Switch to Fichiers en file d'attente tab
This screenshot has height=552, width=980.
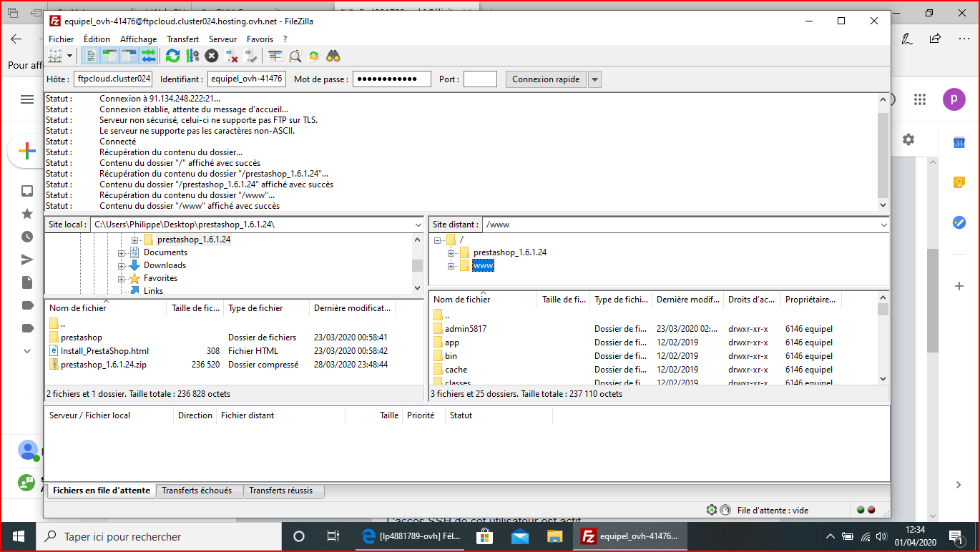102,491
